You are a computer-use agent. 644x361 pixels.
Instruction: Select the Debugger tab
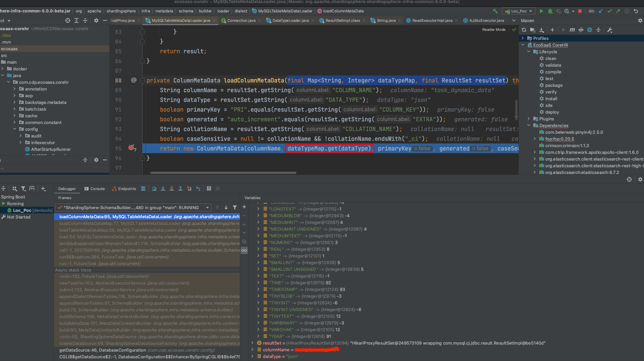click(x=67, y=189)
